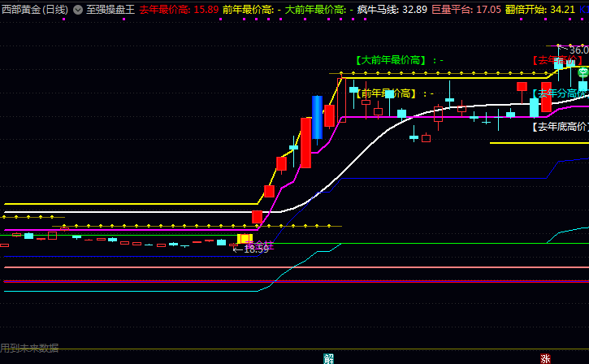Click the 去年底高价 white chart label

[560, 127]
